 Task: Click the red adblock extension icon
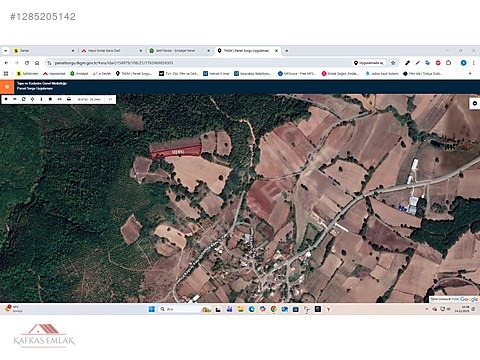tap(438, 63)
